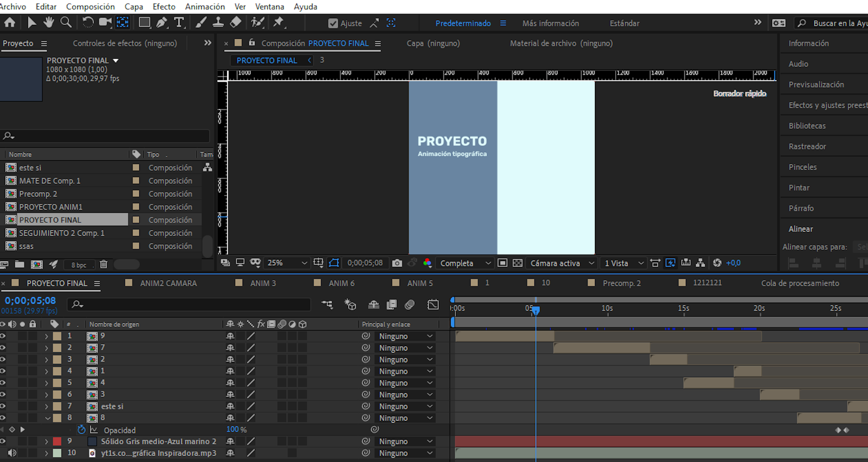The width and height of the screenshot is (868, 462).
Task: Click the trash icon in Project panel
Action: click(x=104, y=265)
